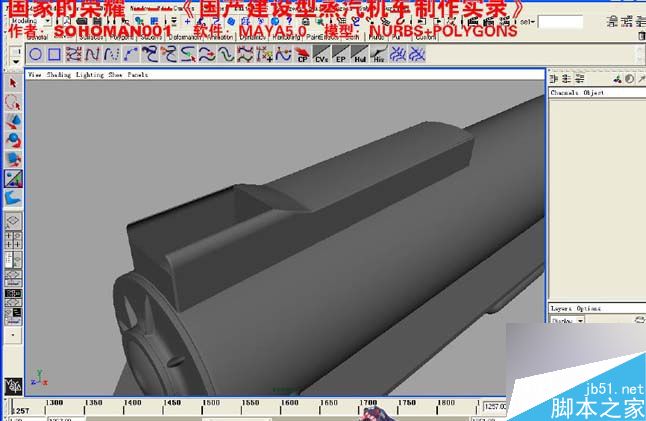Viewport: 646px width, 421px height.
Task: Click the His shelf button
Action: [x=379, y=54]
